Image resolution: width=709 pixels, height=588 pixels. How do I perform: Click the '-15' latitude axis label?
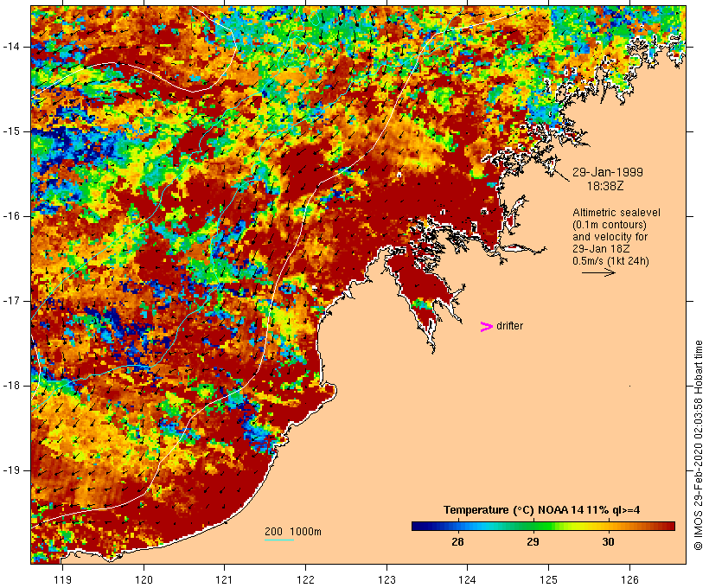11,131
